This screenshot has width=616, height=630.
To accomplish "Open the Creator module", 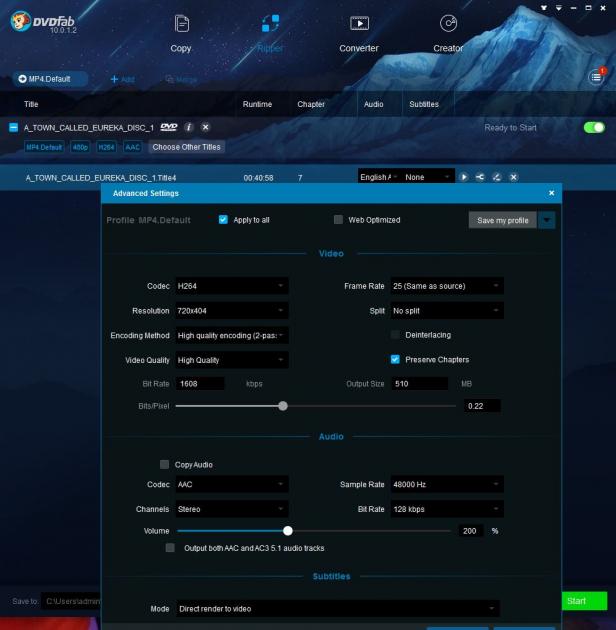I will click(448, 34).
